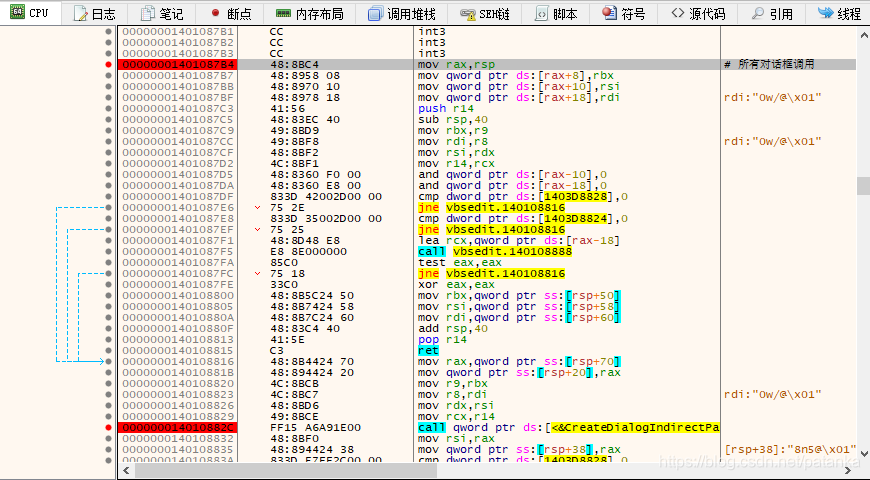The width and height of the screenshot is (870, 480).
Task: Click the memory chip icon beside 内存布局
Action: tap(284, 13)
